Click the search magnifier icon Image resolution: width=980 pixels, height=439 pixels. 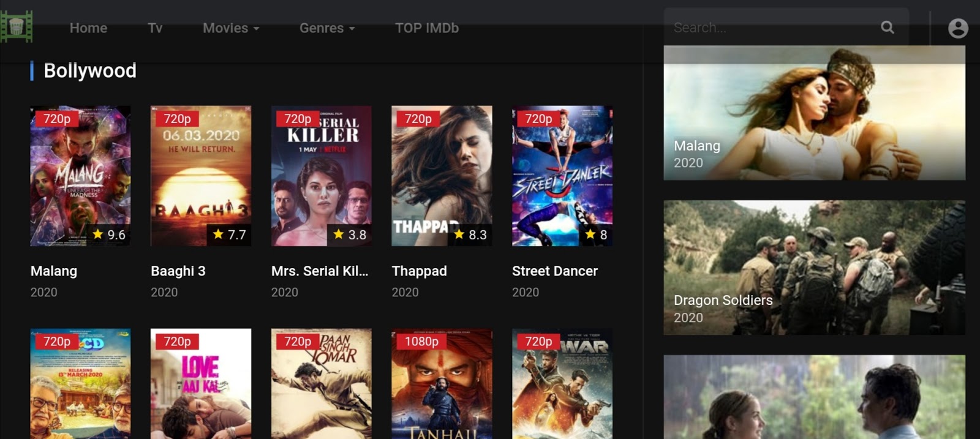[887, 27]
